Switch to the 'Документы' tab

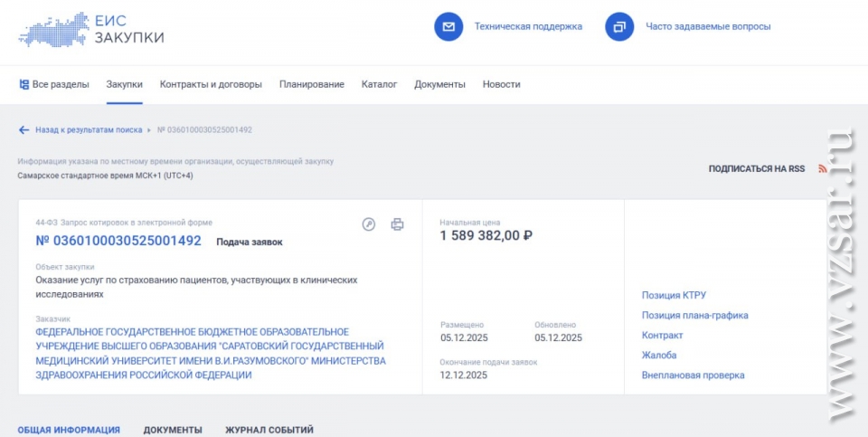coord(173,430)
